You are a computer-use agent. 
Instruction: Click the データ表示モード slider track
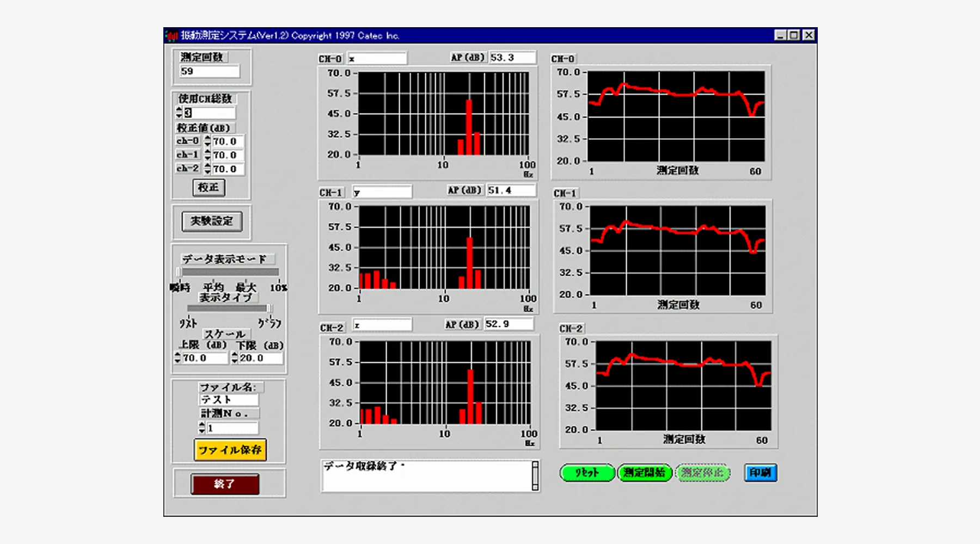(x=230, y=272)
